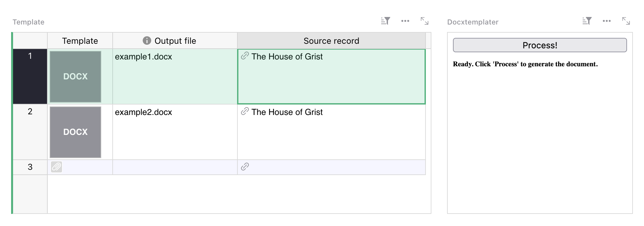Open the three-dot menu of the Docxtemplater widget
Image resolution: width=644 pixels, height=226 pixels.
[607, 21]
